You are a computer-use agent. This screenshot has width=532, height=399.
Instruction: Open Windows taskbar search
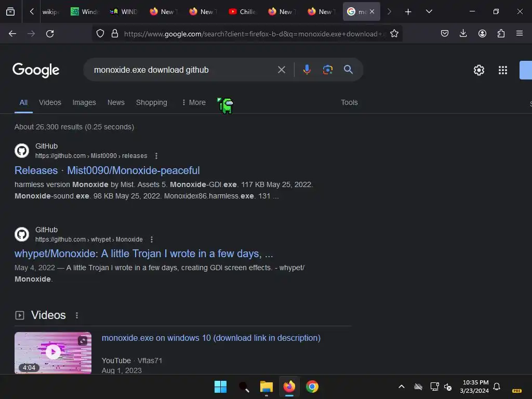[244, 387]
